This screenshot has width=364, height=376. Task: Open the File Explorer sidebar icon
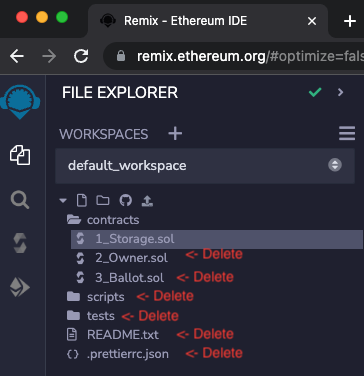[20, 155]
